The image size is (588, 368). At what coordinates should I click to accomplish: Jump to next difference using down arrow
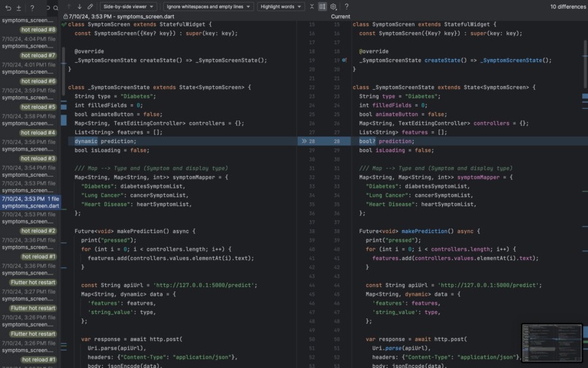80,7
